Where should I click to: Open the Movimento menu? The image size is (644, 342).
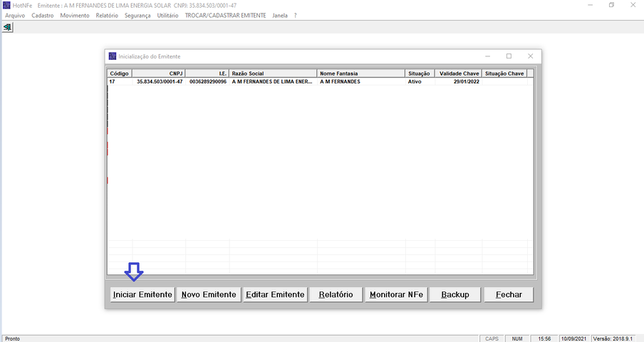75,15
